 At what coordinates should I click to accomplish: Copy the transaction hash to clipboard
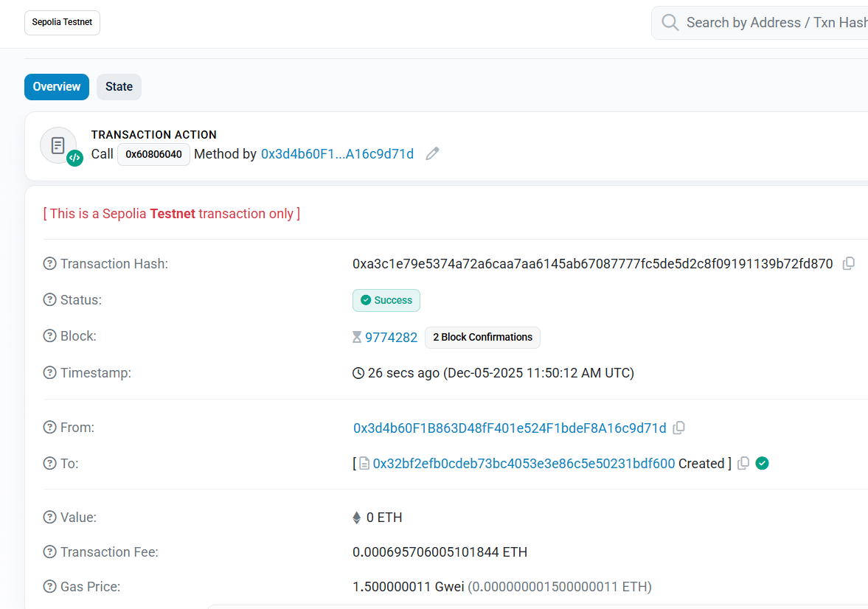point(849,263)
